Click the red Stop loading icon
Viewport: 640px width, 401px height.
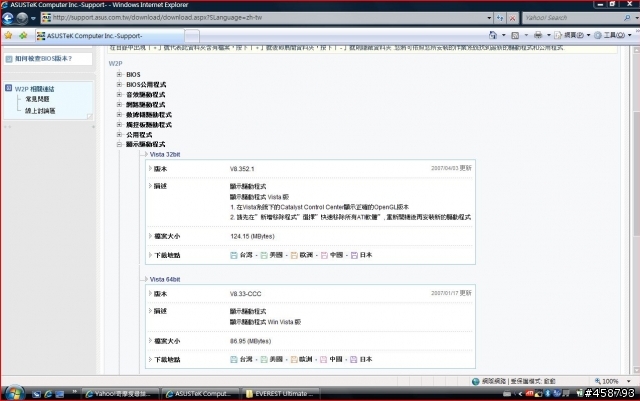pos(513,18)
